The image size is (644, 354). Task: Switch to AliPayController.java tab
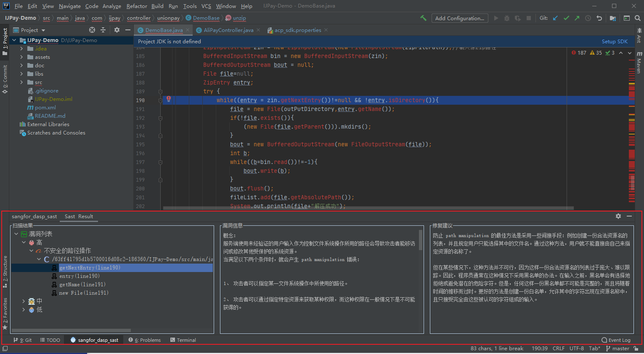point(228,30)
